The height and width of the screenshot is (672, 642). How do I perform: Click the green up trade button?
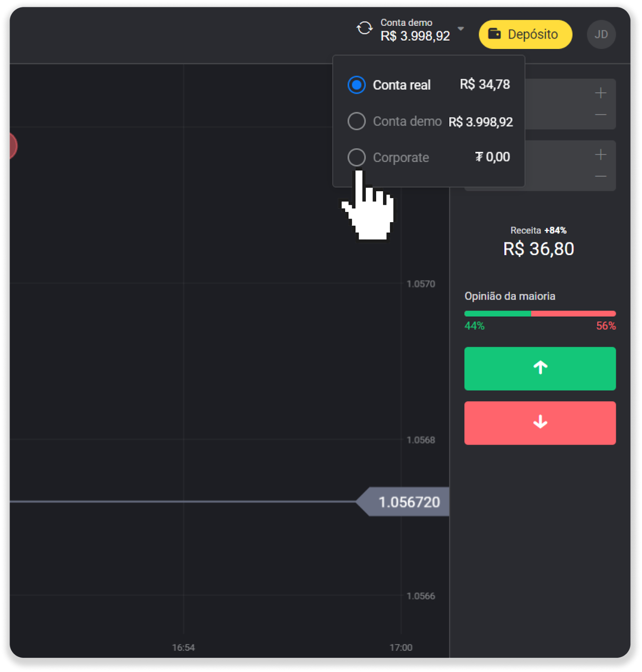pos(540,368)
